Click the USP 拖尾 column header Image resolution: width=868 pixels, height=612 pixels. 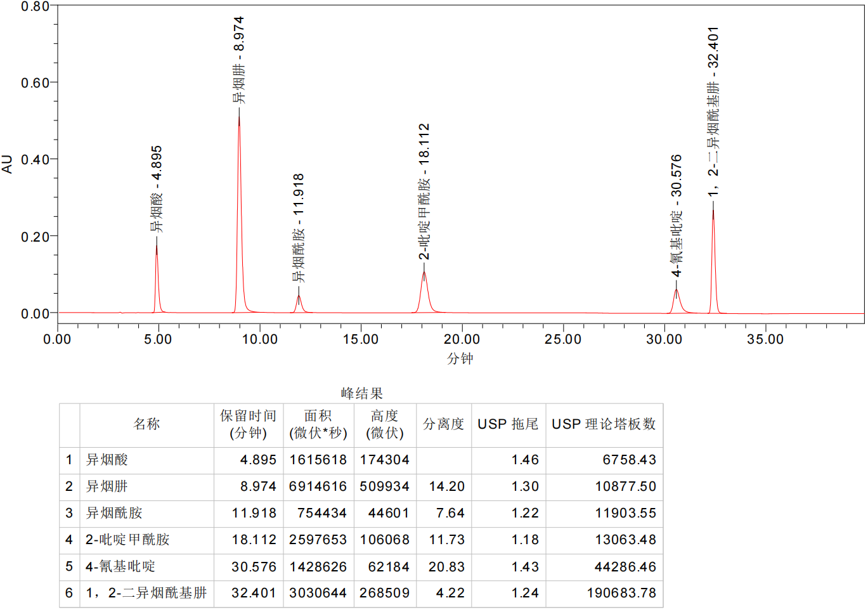pos(508,424)
